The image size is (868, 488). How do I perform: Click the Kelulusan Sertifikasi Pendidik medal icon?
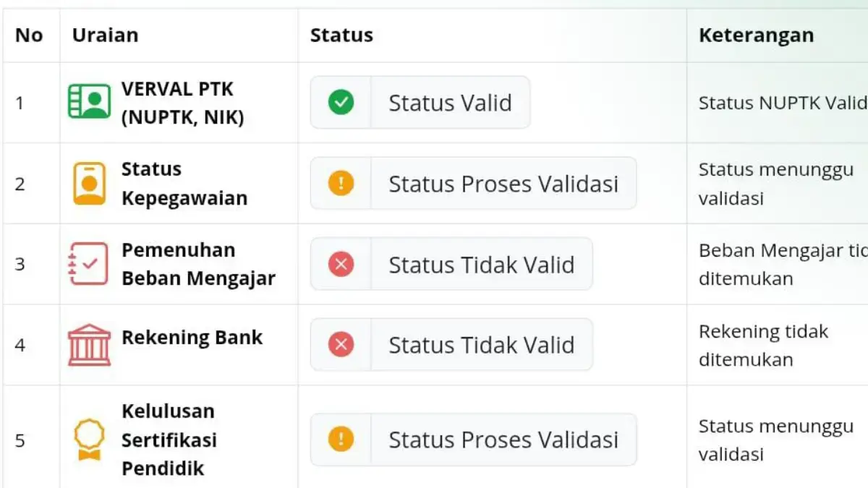click(88, 438)
